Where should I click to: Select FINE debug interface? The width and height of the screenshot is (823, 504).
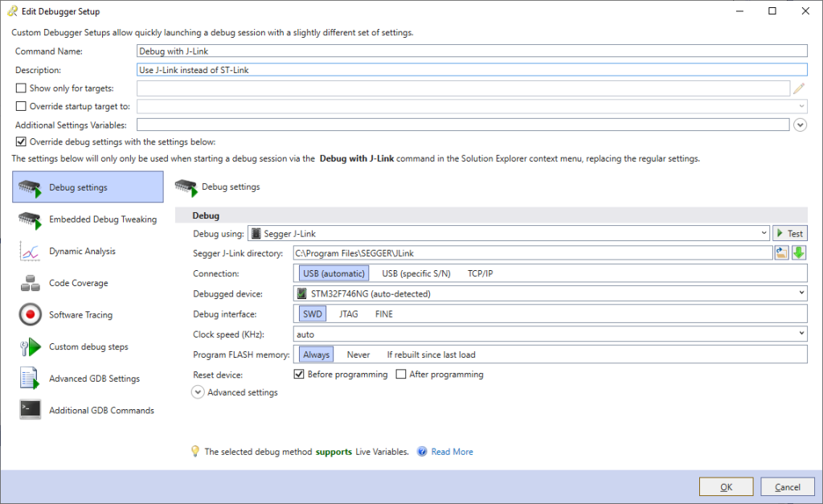tap(383, 314)
